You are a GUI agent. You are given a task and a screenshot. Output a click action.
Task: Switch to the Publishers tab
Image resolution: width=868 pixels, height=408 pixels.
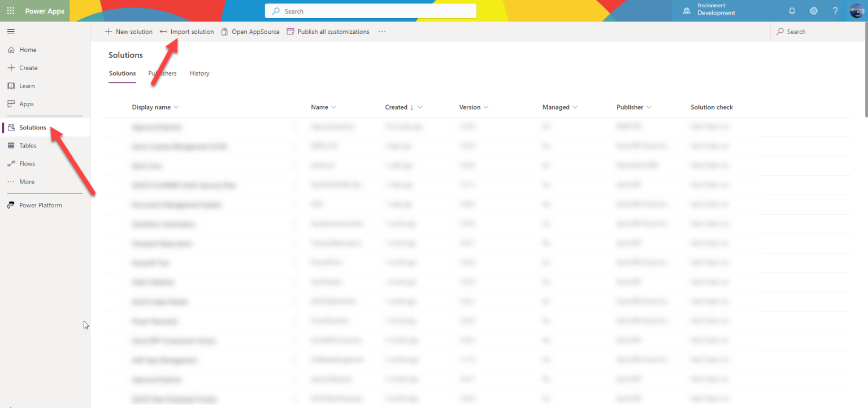click(162, 73)
